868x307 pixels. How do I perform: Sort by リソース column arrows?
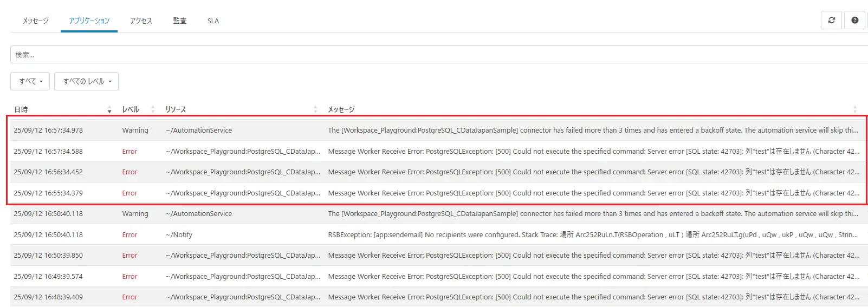coord(315,109)
